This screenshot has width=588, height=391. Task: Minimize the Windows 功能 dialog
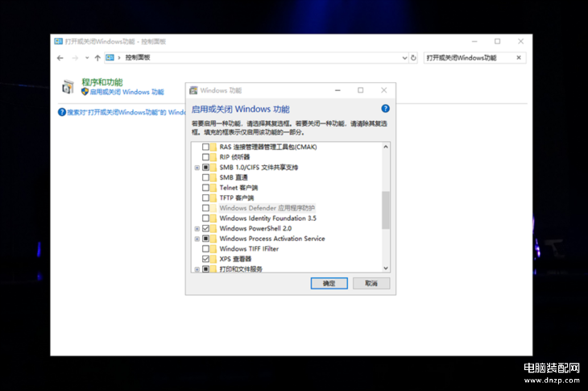click(337, 90)
